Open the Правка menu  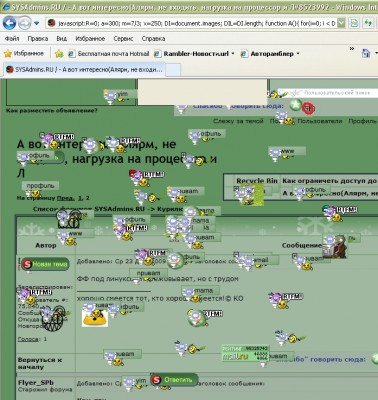click(38, 39)
